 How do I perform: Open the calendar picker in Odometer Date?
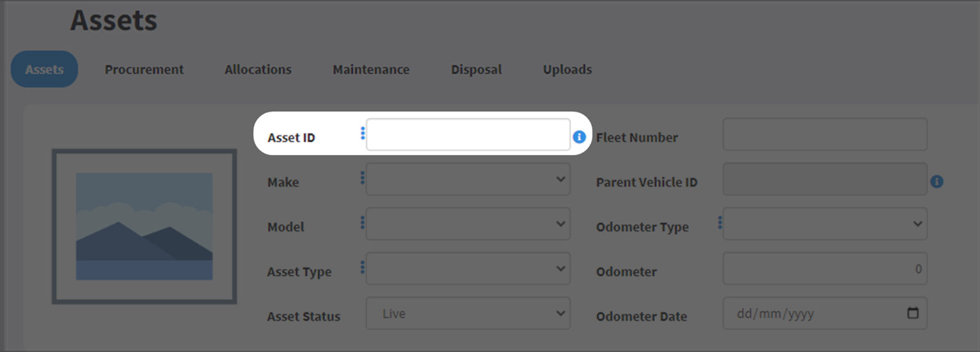point(913,313)
